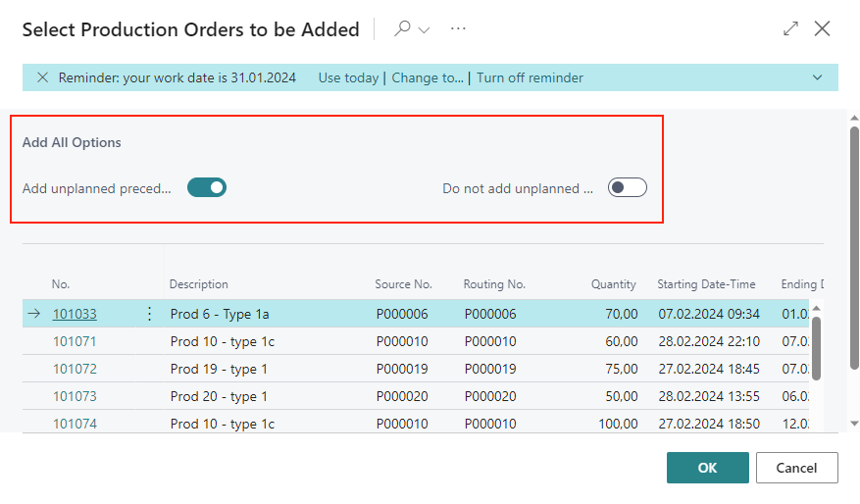The image size is (860, 504).
Task: Click quantity 70,00 cell
Action: pyautogui.click(x=622, y=314)
